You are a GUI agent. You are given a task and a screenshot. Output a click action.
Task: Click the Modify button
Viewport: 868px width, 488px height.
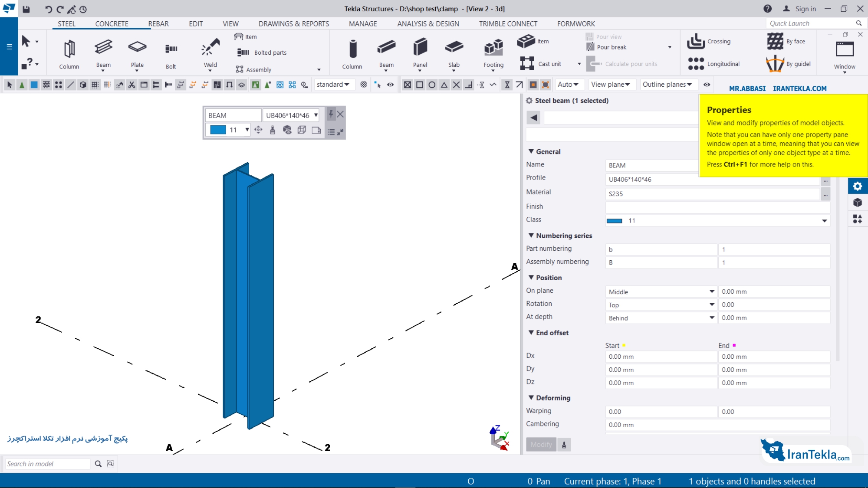tap(541, 445)
